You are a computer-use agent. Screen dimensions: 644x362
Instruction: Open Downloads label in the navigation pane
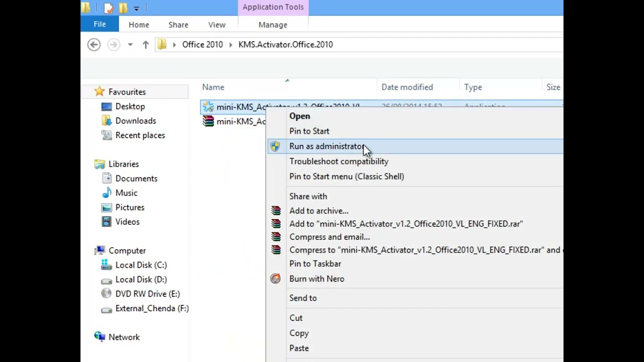click(x=136, y=121)
